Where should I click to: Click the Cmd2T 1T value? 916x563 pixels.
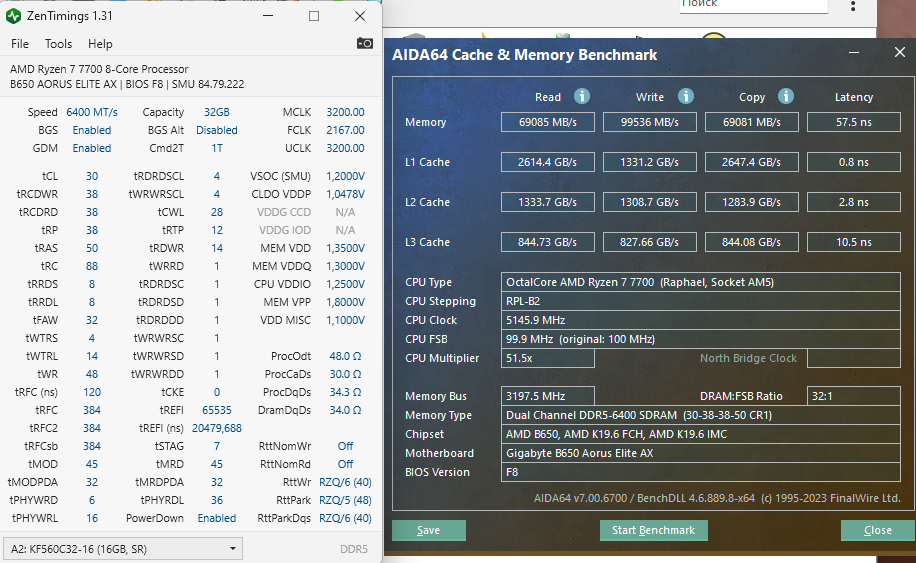pyautogui.click(x=217, y=148)
